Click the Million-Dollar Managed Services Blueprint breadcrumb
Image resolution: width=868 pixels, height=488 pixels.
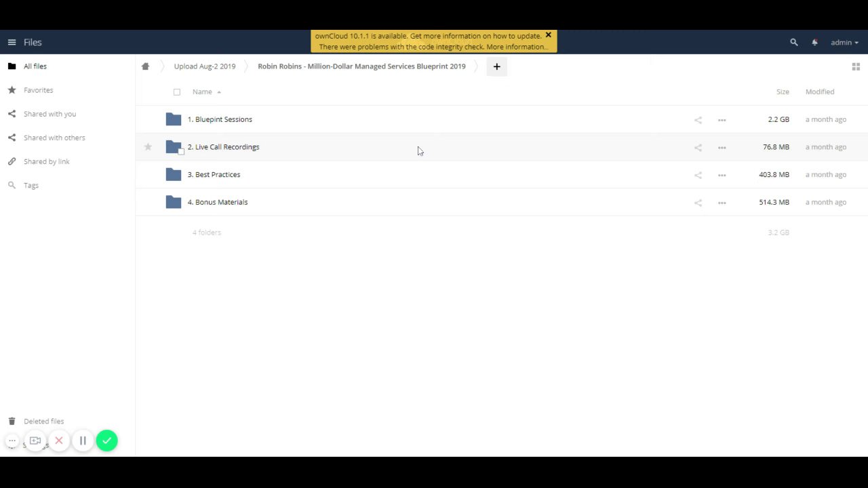pyautogui.click(x=361, y=66)
